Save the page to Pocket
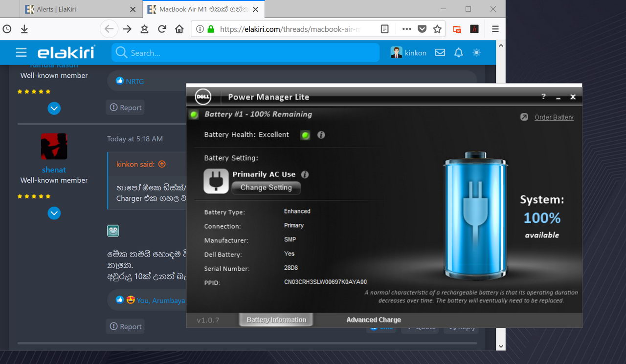This screenshot has width=626, height=364. pos(422,29)
